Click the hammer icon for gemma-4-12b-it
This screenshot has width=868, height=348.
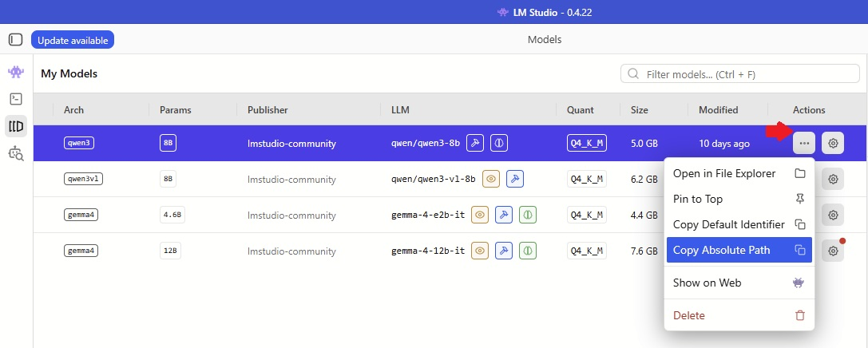504,251
